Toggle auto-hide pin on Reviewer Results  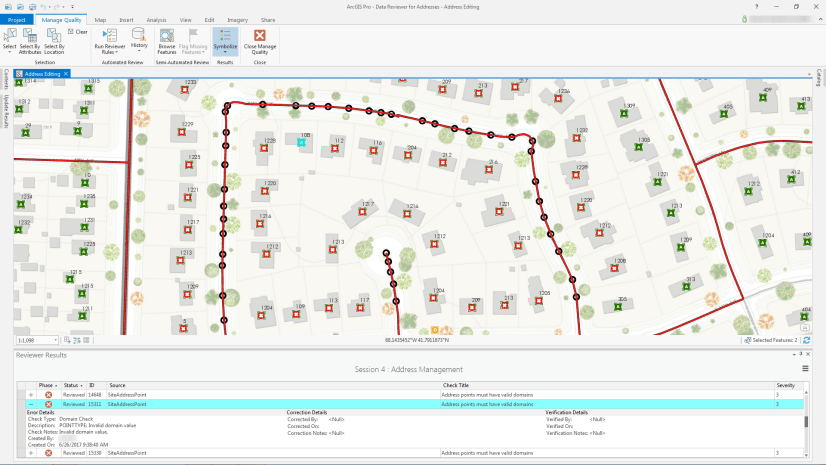coord(801,354)
